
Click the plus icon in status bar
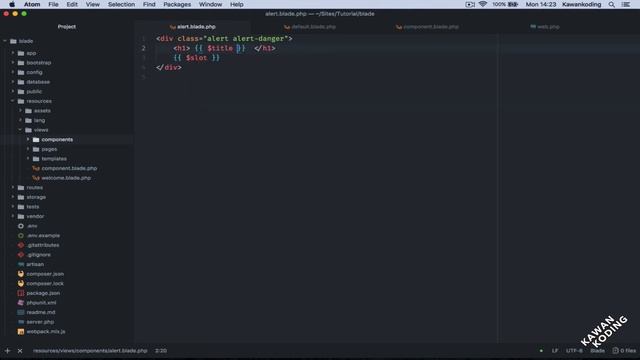[x=7, y=351]
